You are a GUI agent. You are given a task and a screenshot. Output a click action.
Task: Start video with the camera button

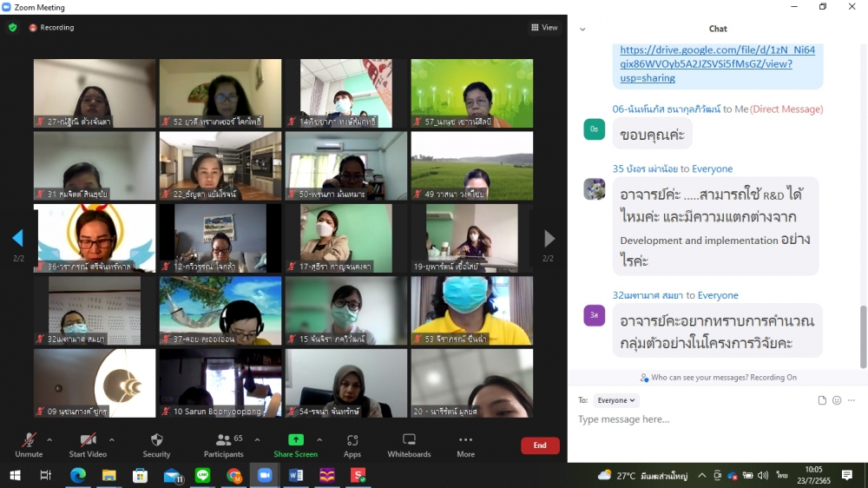click(88, 440)
